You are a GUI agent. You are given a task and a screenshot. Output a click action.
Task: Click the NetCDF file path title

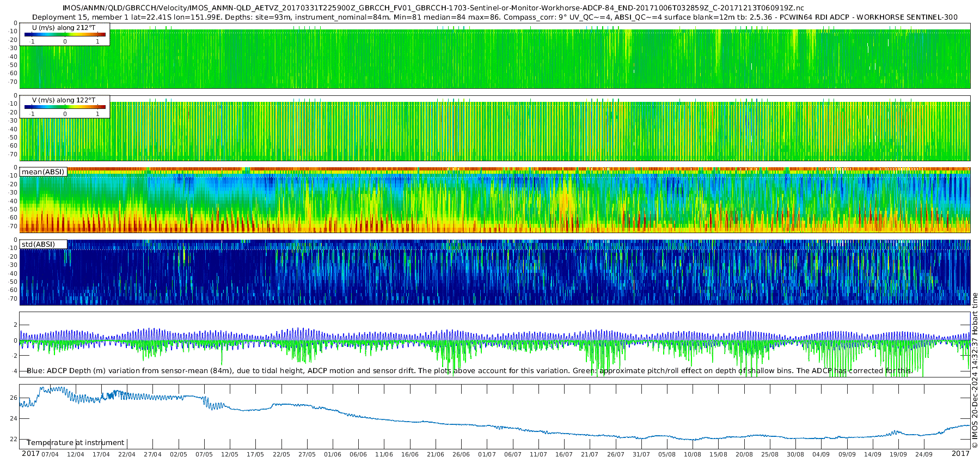(x=433, y=8)
